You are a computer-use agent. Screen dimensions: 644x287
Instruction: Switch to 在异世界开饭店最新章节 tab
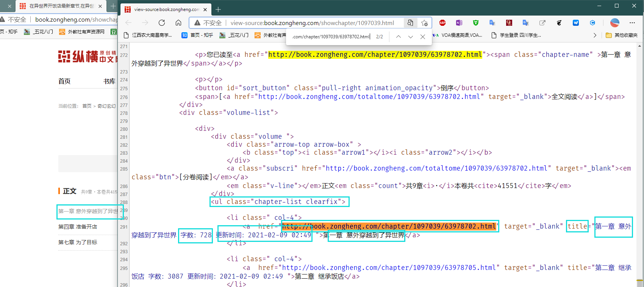tap(61, 6)
